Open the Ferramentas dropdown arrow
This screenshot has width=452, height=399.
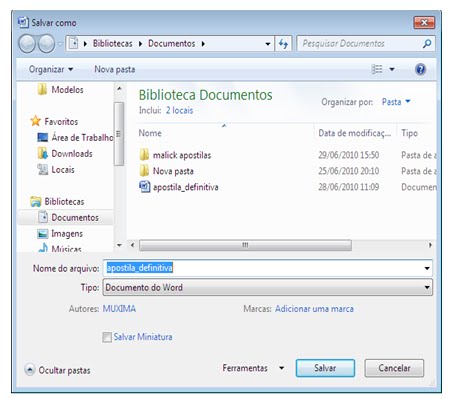(282, 368)
